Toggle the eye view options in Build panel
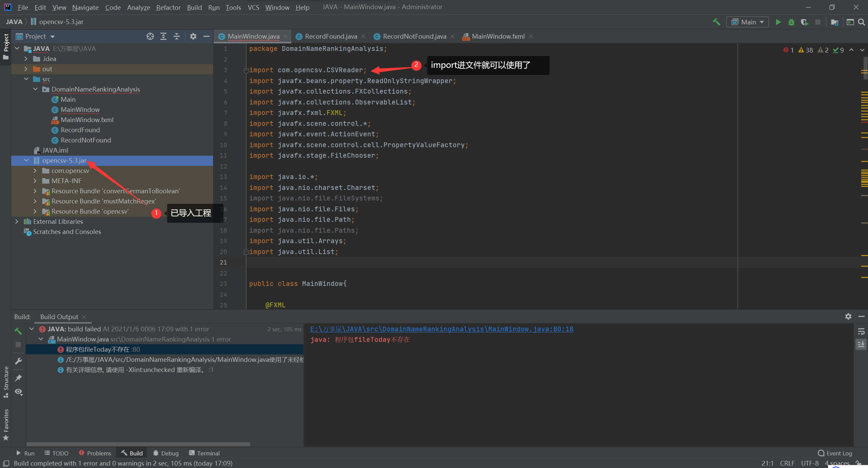 coord(18,392)
